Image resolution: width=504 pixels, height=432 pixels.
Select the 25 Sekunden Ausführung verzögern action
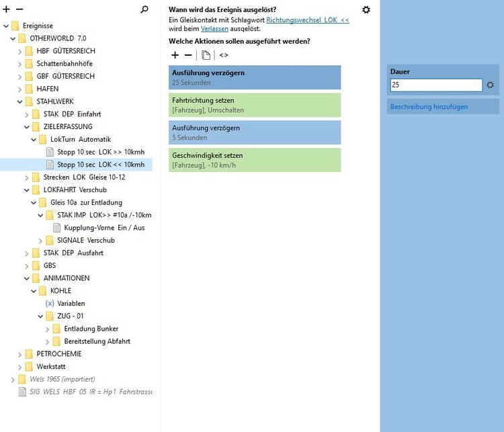[x=255, y=77]
